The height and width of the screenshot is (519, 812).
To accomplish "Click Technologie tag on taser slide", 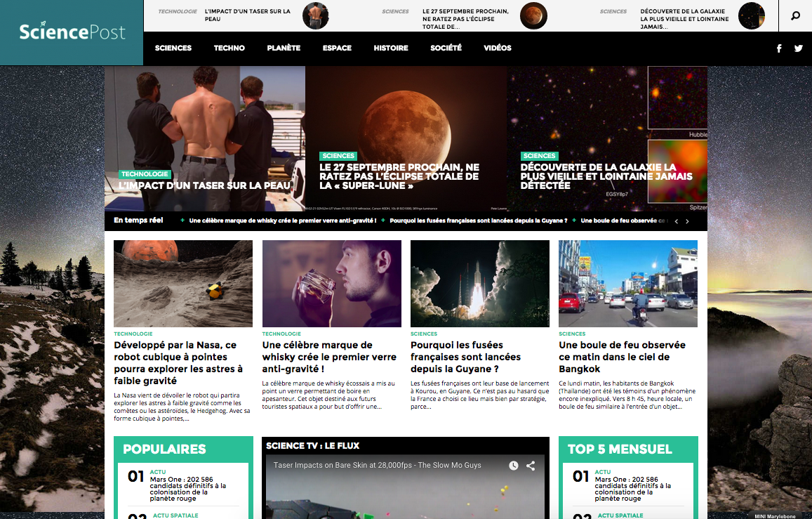I will pyautogui.click(x=145, y=173).
